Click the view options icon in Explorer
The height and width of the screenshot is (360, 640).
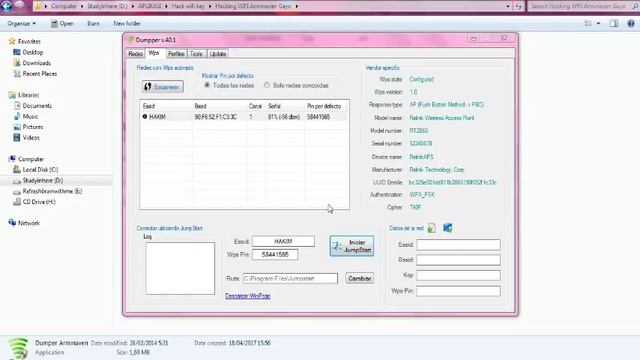click(x=588, y=24)
